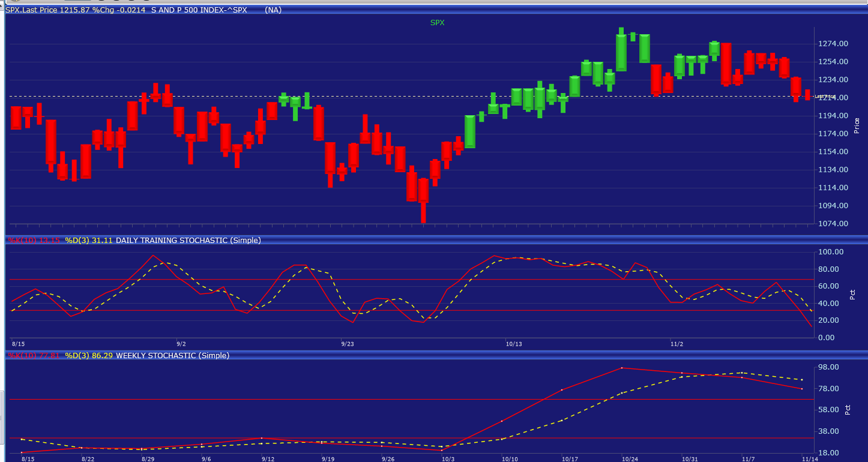Click the '%K(10) 13.15' daily stochastic reading
This screenshot has width=868, height=462.
point(34,241)
